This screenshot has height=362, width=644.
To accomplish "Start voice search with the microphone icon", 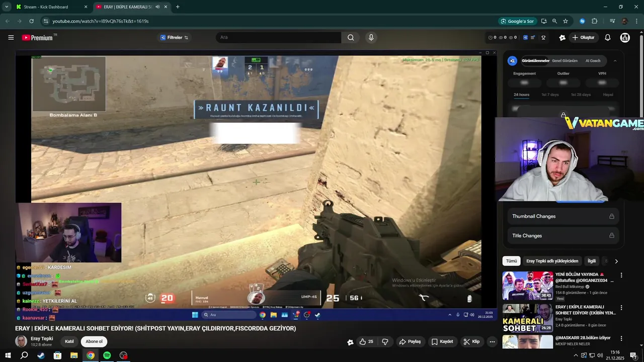I will 371,38.
